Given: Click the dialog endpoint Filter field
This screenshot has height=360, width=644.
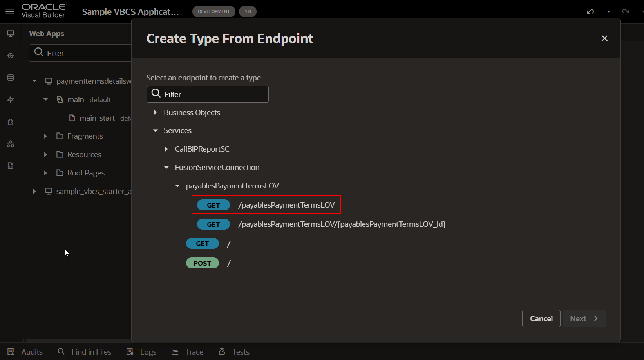Looking at the screenshot, I should point(207,94).
